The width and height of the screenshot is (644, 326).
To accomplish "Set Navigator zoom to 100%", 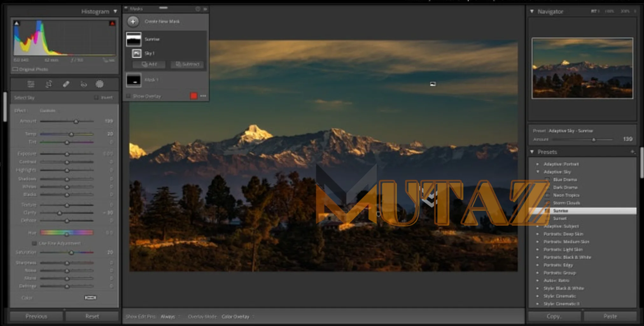I will click(609, 11).
